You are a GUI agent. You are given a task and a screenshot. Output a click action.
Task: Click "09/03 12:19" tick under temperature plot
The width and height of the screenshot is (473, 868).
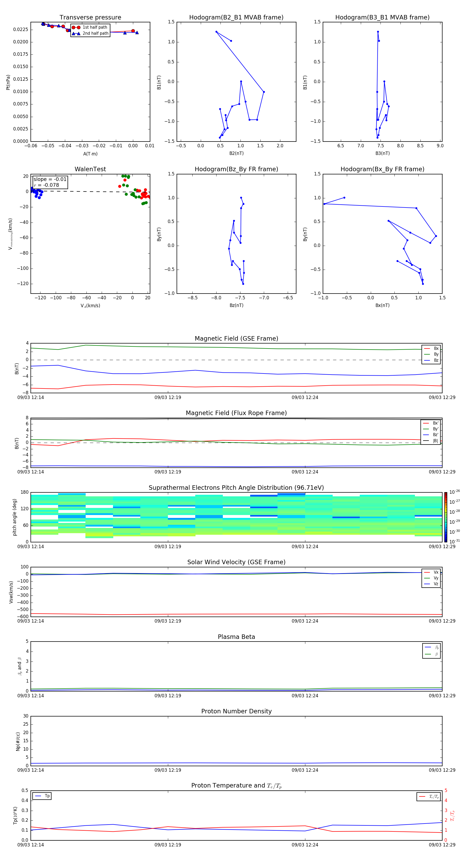click(x=168, y=845)
